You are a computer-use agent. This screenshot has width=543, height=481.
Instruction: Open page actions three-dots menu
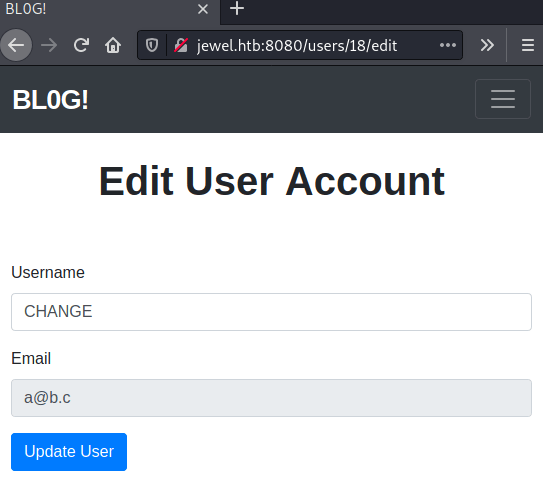[447, 45]
